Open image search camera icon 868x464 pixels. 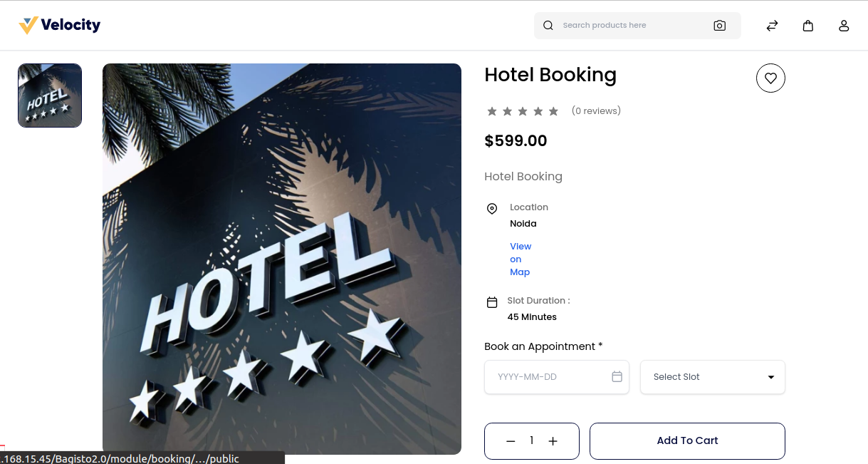[x=720, y=26]
